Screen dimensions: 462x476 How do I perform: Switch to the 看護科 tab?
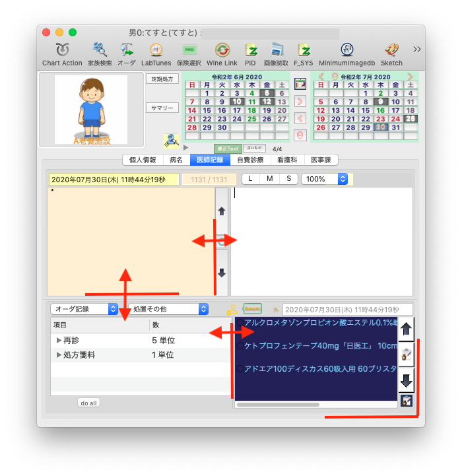[287, 159]
